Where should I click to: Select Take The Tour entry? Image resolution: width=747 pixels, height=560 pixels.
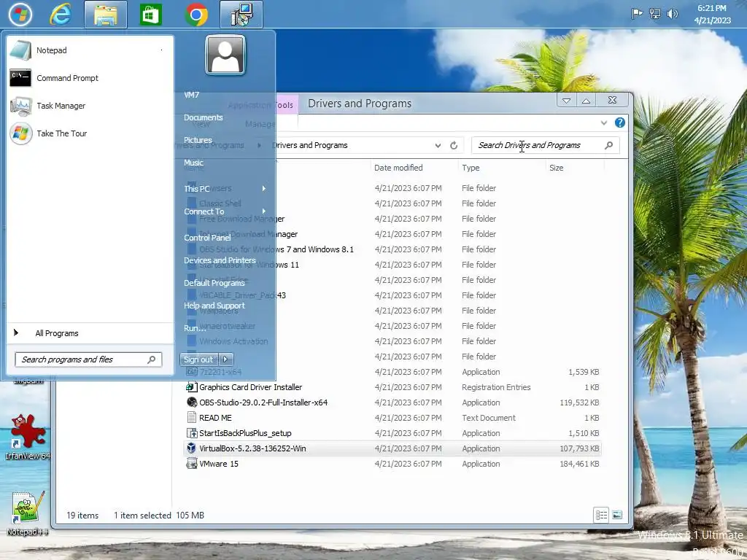point(90,133)
